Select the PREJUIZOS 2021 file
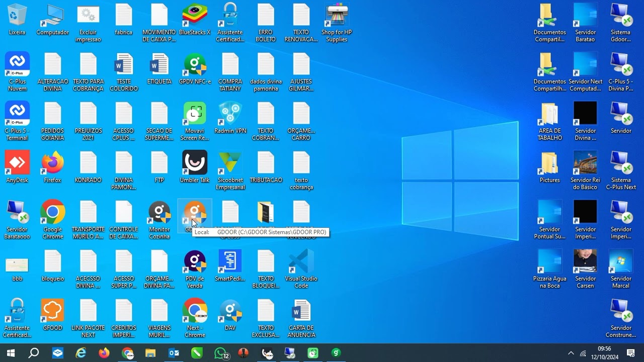Screen dimensions: 644x362 [88, 122]
